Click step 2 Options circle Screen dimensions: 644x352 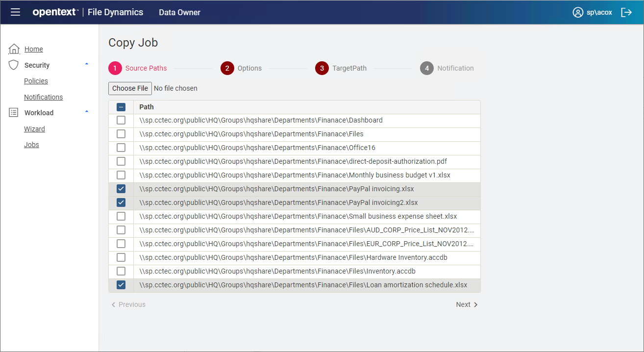click(x=227, y=68)
